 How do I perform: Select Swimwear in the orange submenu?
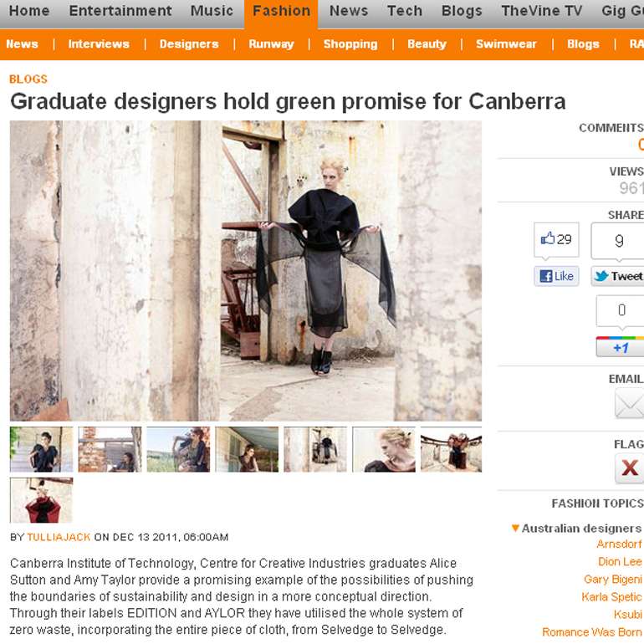506,44
